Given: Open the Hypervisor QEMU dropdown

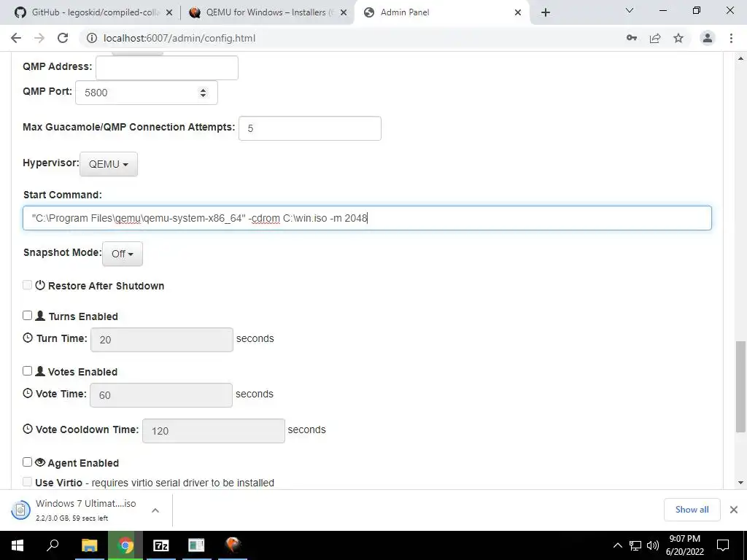Looking at the screenshot, I should point(109,164).
